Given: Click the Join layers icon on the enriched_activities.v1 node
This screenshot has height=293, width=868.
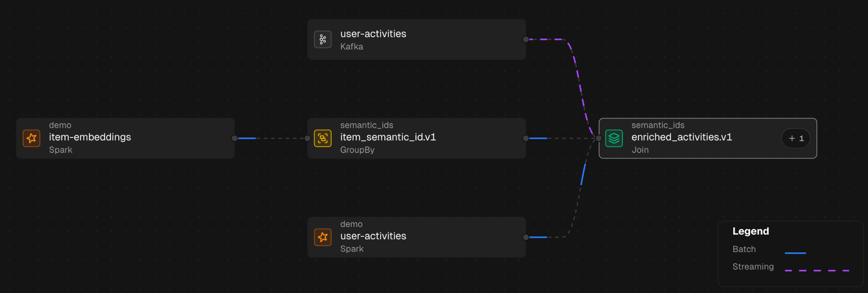Looking at the screenshot, I should 614,138.
